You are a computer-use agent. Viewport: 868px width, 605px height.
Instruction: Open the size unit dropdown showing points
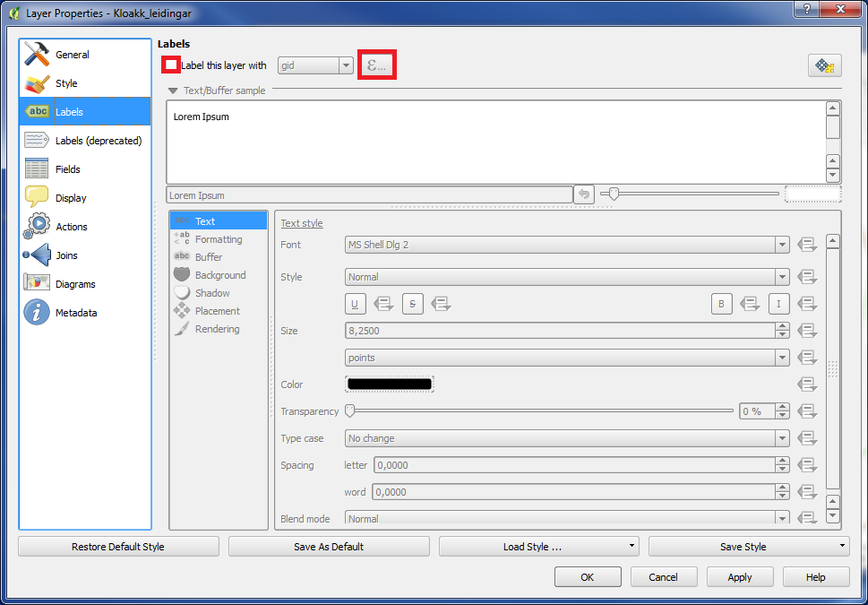click(x=567, y=358)
